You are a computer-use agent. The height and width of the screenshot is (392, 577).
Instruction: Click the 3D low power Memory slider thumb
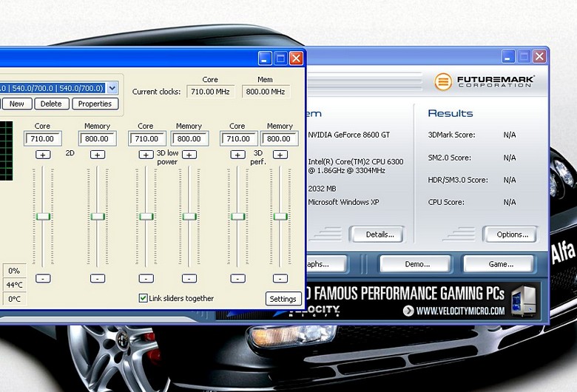(x=189, y=217)
